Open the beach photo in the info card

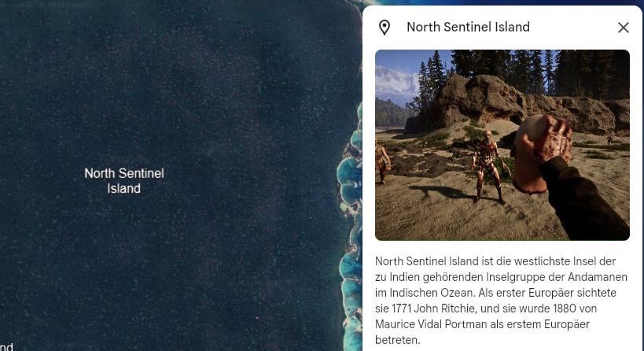(x=502, y=145)
